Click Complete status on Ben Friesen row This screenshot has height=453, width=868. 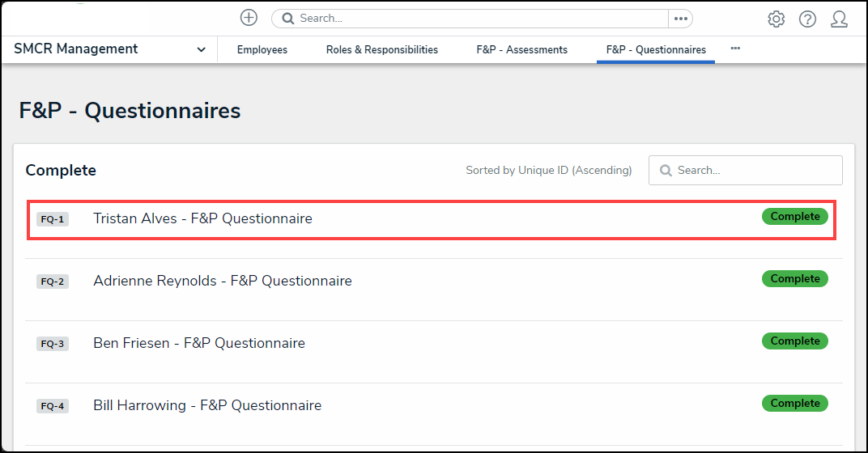coord(795,341)
